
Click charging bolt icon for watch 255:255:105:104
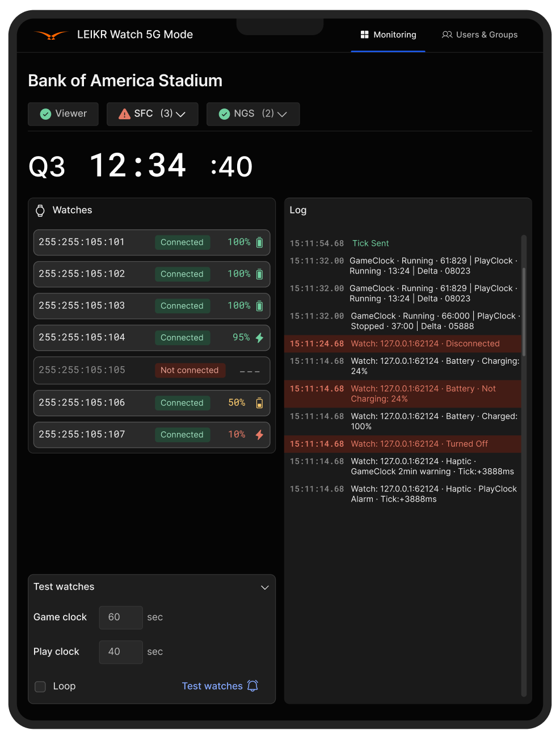click(259, 338)
